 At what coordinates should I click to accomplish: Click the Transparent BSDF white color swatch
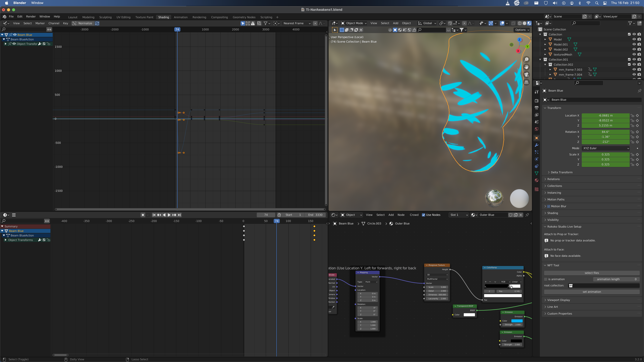tap(469, 315)
